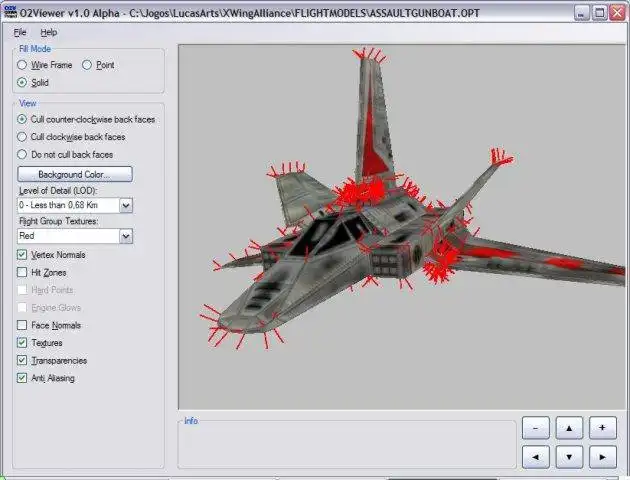Enable Hit Zones checkbox
Viewport: 630px width, 480px height.
[22, 272]
